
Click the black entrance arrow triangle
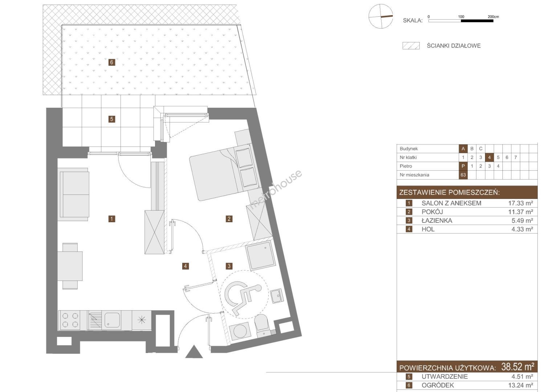194,352
